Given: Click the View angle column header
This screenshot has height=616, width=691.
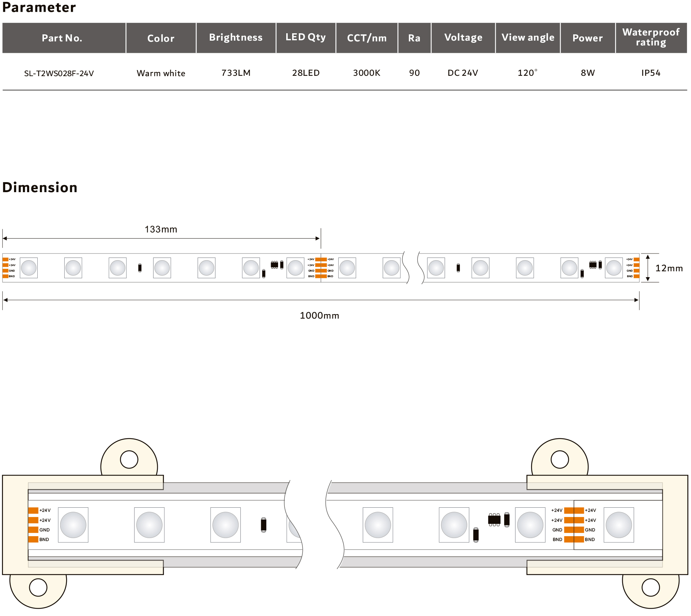Looking at the screenshot, I should click(528, 38).
